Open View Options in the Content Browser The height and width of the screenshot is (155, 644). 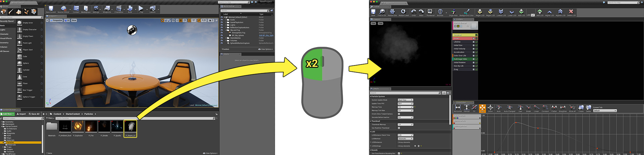click(x=210, y=153)
